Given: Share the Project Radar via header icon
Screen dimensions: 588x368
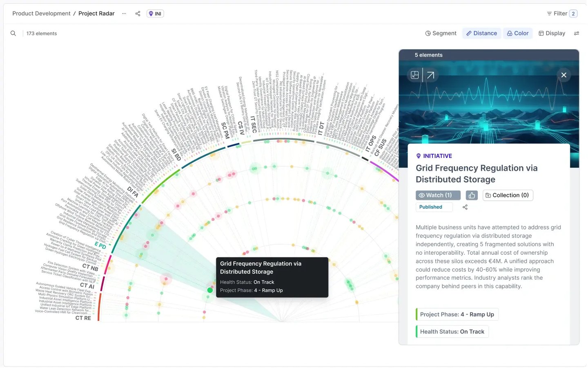Looking at the screenshot, I should (138, 13).
